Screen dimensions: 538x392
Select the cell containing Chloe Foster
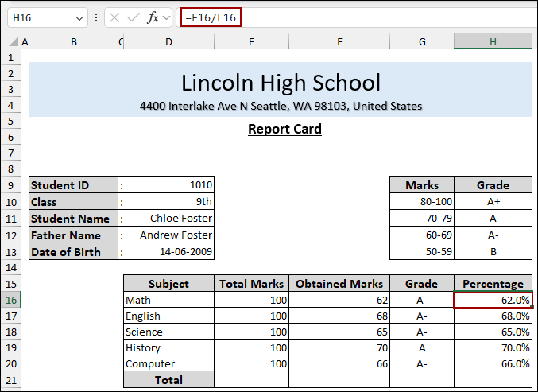coord(168,219)
